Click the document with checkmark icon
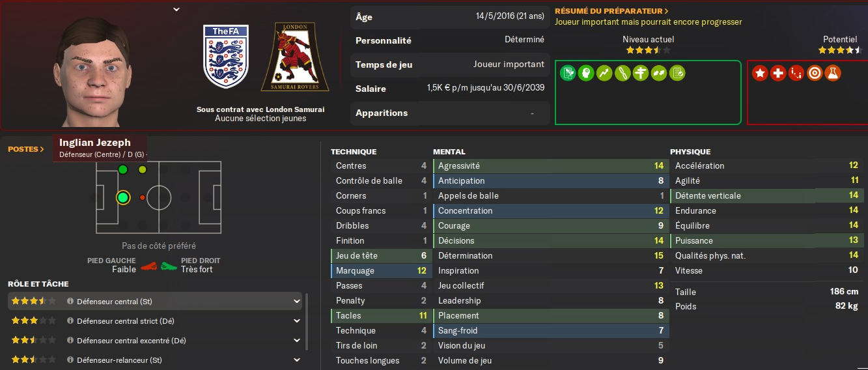Screen dimensions: 868x370 tap(677, 73)
